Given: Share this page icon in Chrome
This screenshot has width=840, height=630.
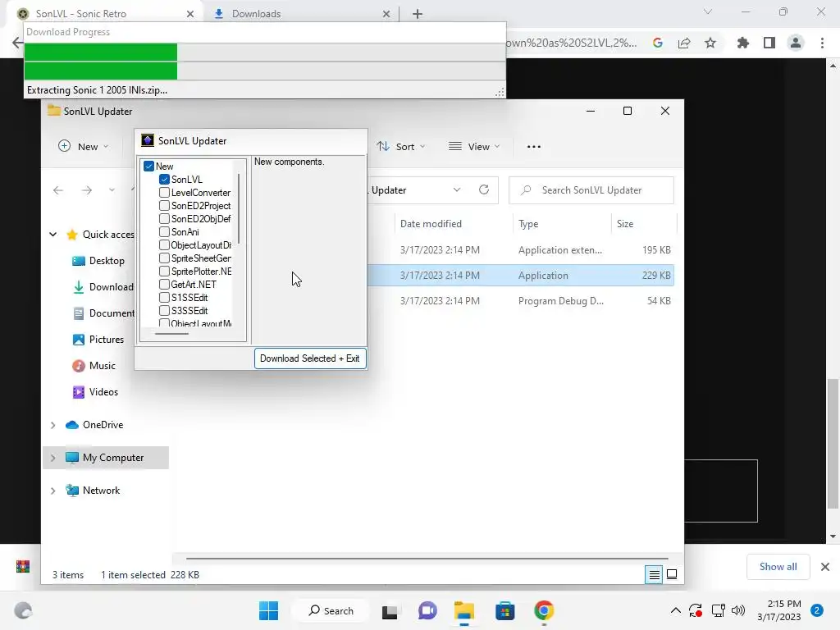Looking at the screenshot, I should click(x=684, y=43).
